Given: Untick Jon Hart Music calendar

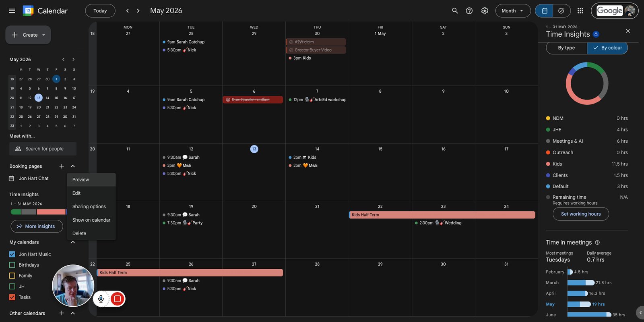Looking at the screenshot, I should [12, 254].
